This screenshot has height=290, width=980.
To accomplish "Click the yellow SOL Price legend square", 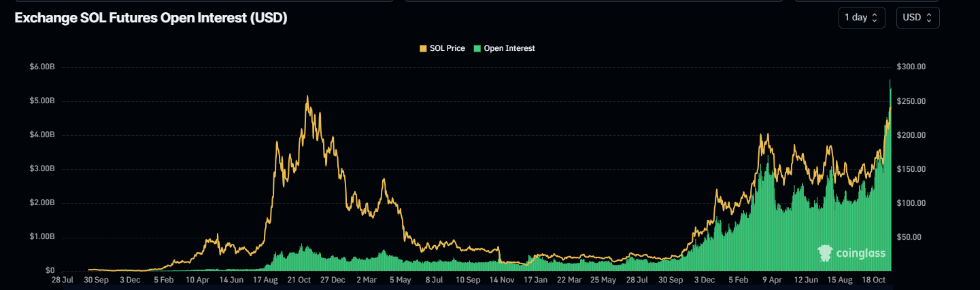I will pos(424,48).
